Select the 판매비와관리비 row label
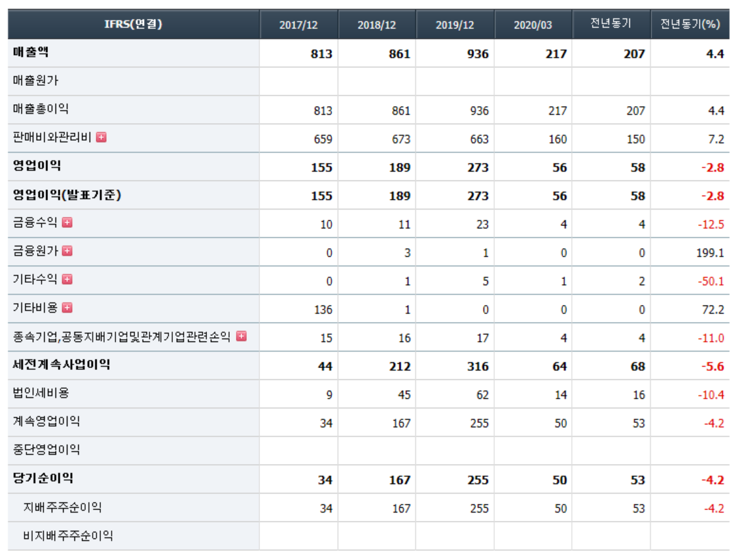The image size is (734, 560). coord(52,137)
